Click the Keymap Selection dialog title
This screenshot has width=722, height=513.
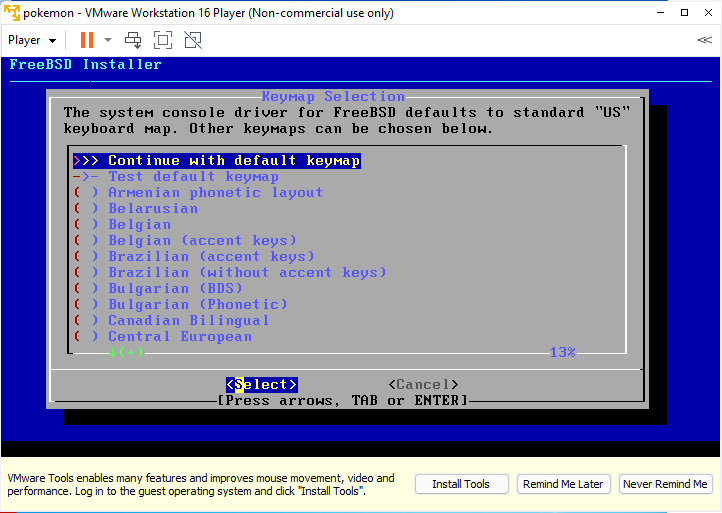click(333, 97)
